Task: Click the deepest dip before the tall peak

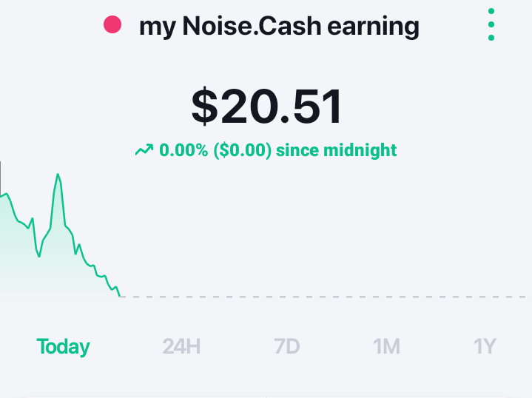Action: [x=39, y=256]
